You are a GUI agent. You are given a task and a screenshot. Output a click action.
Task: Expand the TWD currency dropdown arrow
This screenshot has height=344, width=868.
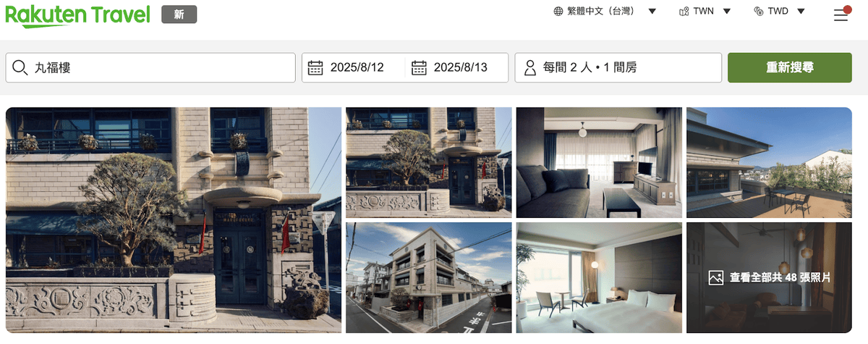pos(801,11)
